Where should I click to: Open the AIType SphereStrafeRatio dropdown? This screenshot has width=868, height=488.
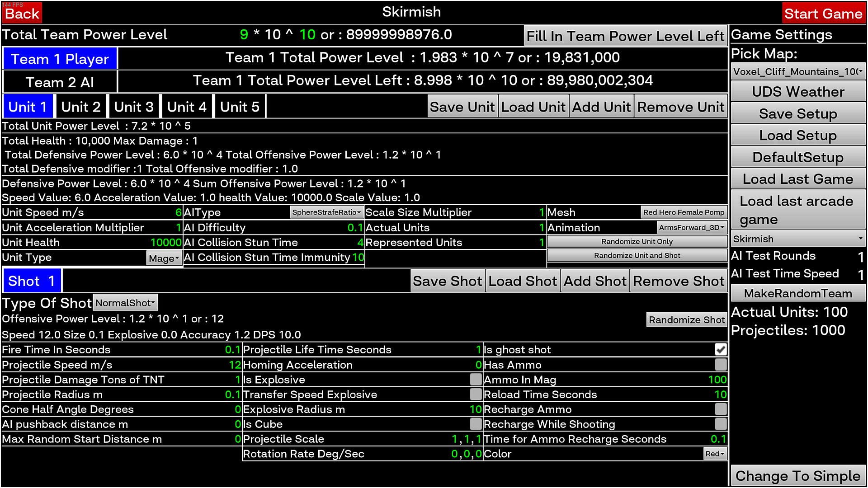(x=326, y=212)
